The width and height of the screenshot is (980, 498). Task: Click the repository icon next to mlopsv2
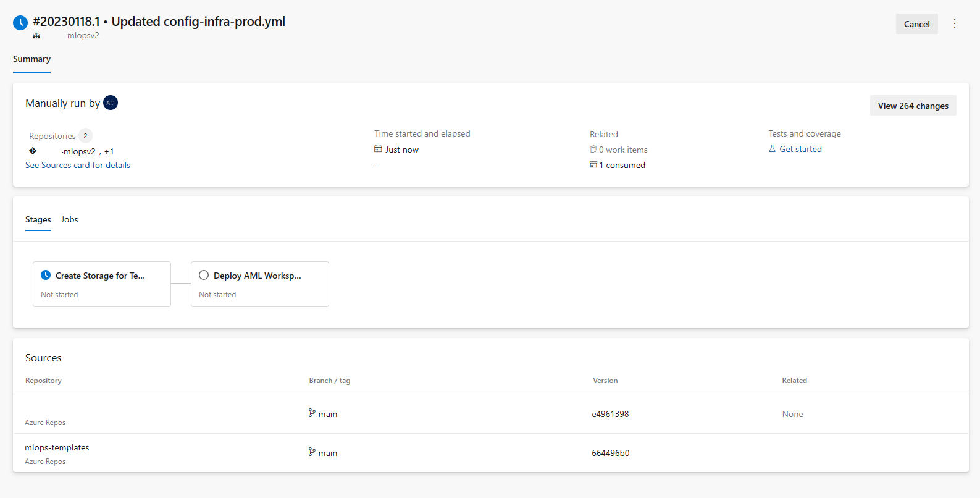point(33,151)
